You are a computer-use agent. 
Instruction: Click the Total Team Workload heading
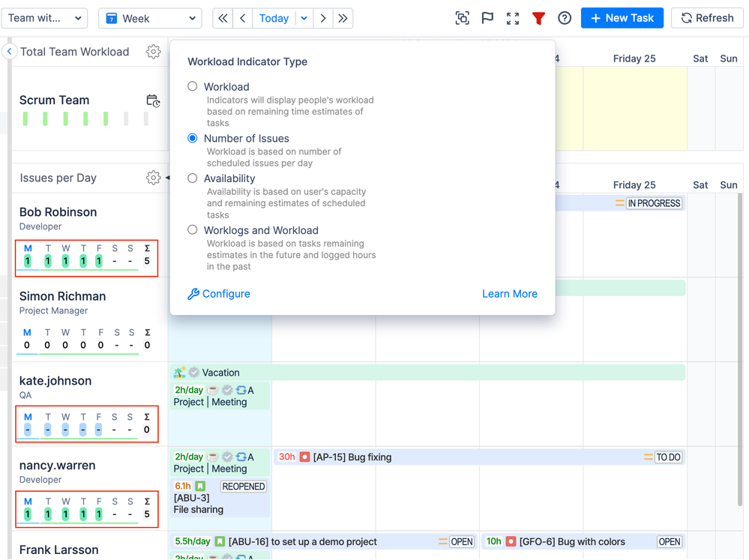click(74, 52)
